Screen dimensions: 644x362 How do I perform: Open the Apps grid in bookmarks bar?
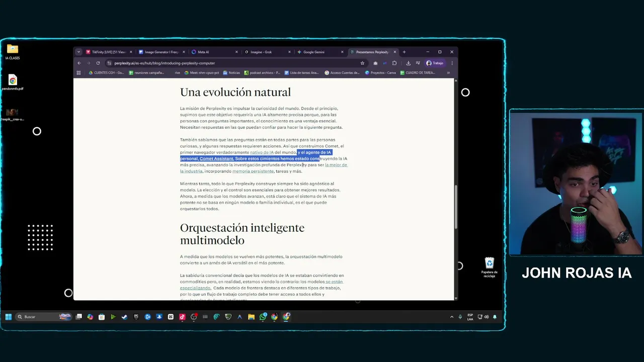78,73
